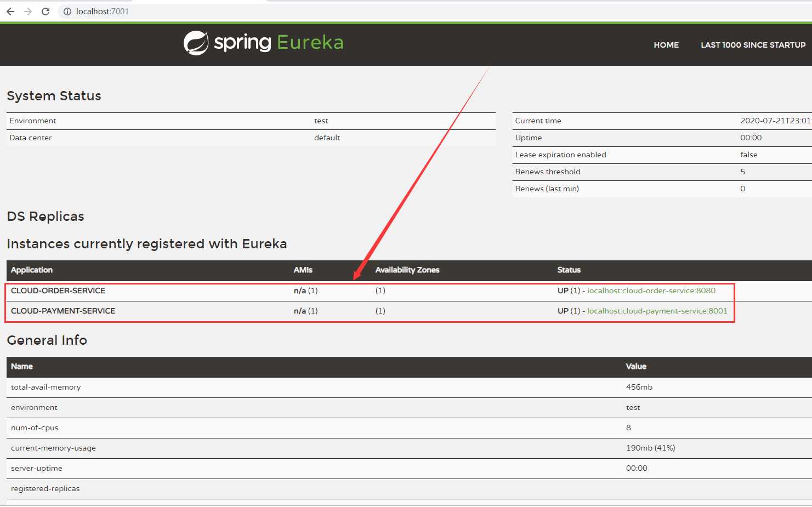Open LAST 1000 SINCE STARTUP page
The height and width of the screenshot is (507, 812).
[753, 45]
